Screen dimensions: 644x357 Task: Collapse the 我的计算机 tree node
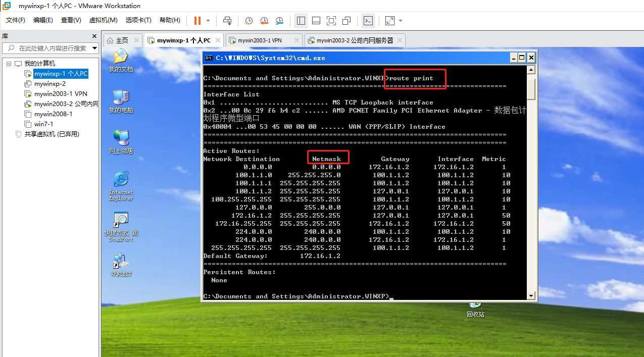[x=9, y=64]
